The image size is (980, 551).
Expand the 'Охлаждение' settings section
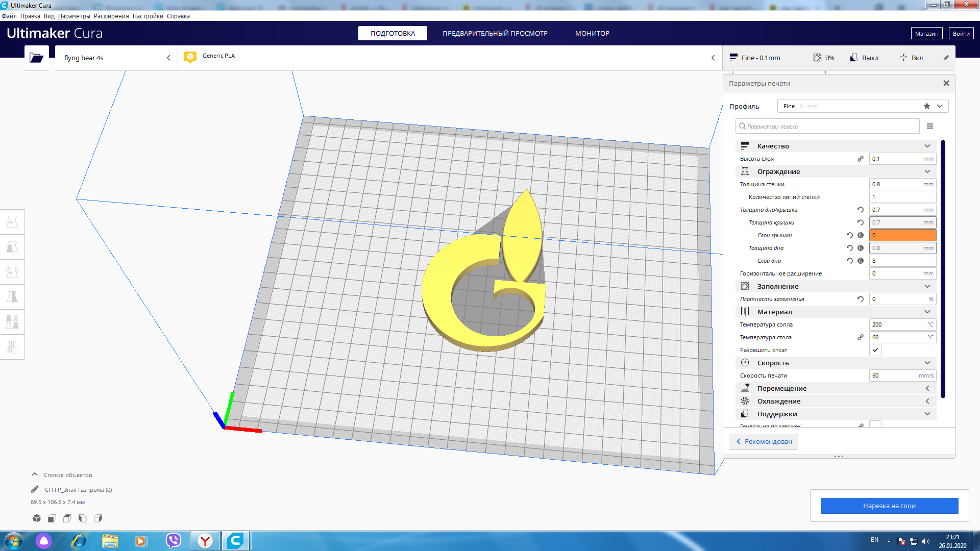[x=927, y=401]
